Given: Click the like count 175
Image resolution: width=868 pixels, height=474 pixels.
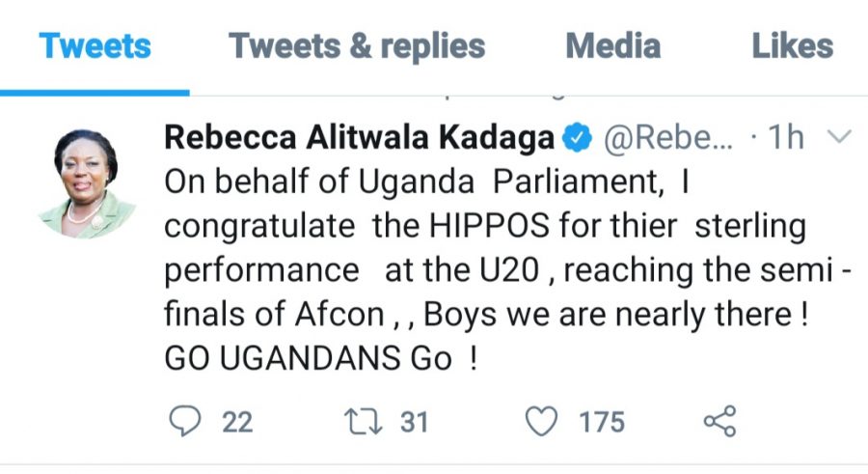Looking at the screenshot, I should (602, 422).
